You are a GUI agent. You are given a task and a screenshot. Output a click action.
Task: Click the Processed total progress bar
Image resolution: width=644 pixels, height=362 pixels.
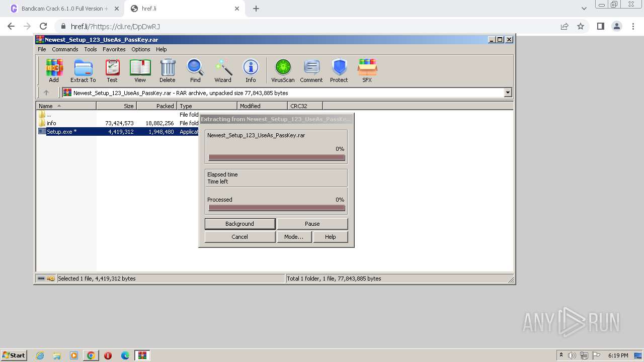[x=277, y=208]
